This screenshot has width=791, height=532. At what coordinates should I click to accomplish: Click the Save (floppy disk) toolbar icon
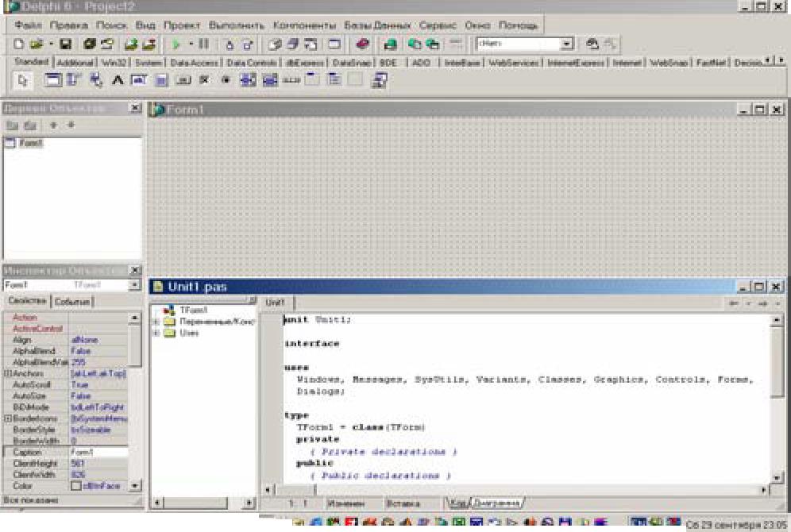(66, 44)
